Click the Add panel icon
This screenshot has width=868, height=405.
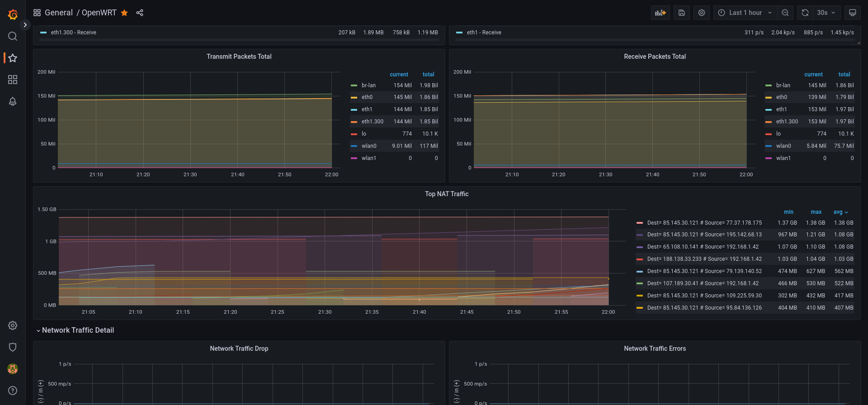tap(660, 13)
